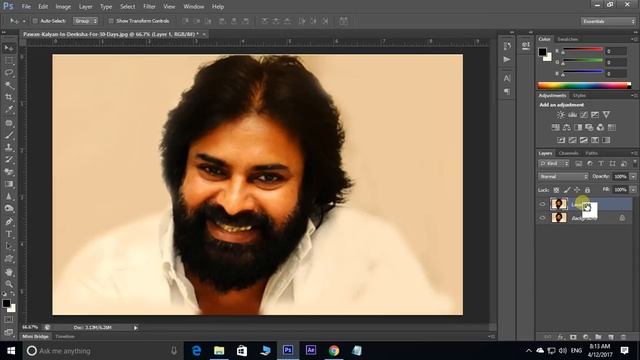
Task: Hide the Background layer eye icon
Action: click(542, 218)
